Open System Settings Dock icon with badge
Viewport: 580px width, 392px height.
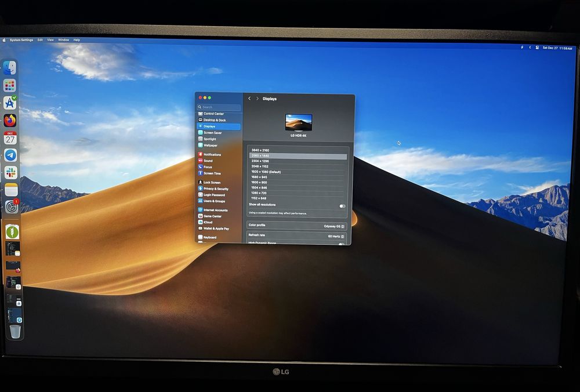click(12, 206)
